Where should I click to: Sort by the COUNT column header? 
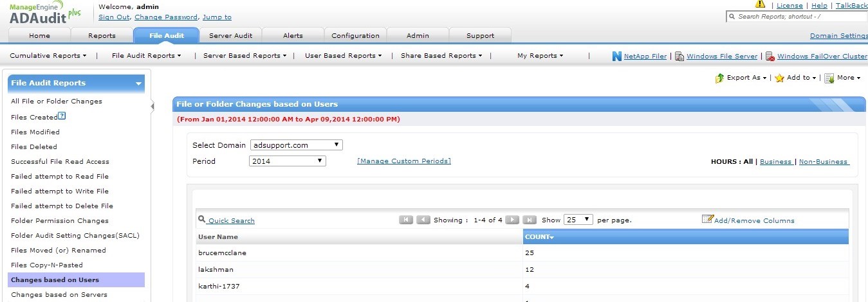coord(685,236)
